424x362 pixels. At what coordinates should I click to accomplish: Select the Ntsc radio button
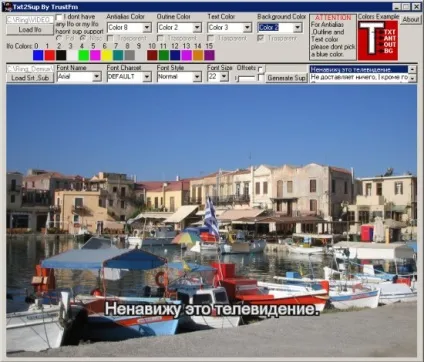(83, 38)
